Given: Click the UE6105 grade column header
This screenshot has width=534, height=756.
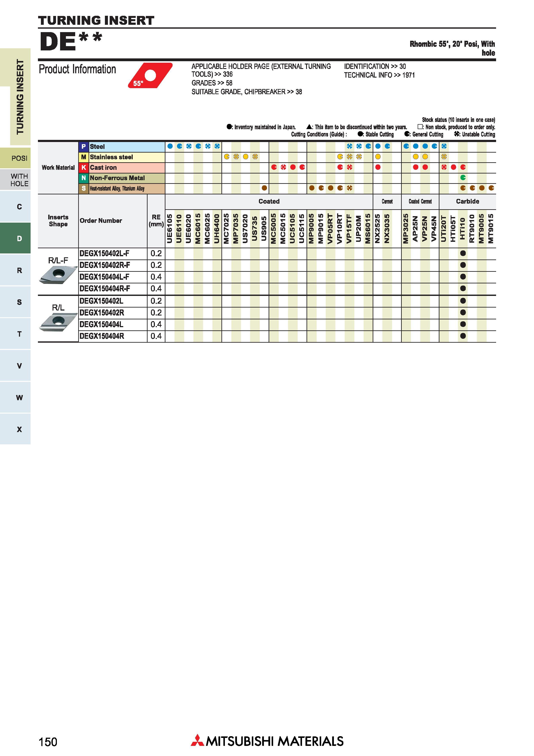Looking at the screenshot, I should point(170,228).
